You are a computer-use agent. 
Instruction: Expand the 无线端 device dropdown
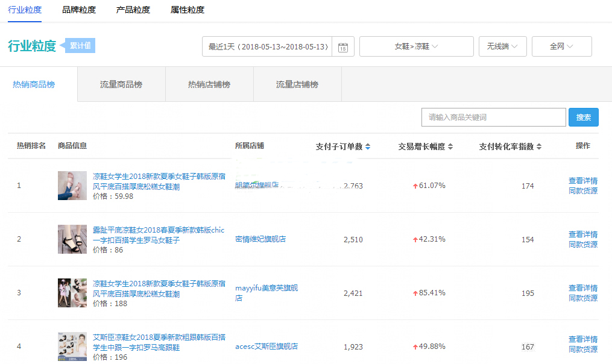click(x=502, y=46)
